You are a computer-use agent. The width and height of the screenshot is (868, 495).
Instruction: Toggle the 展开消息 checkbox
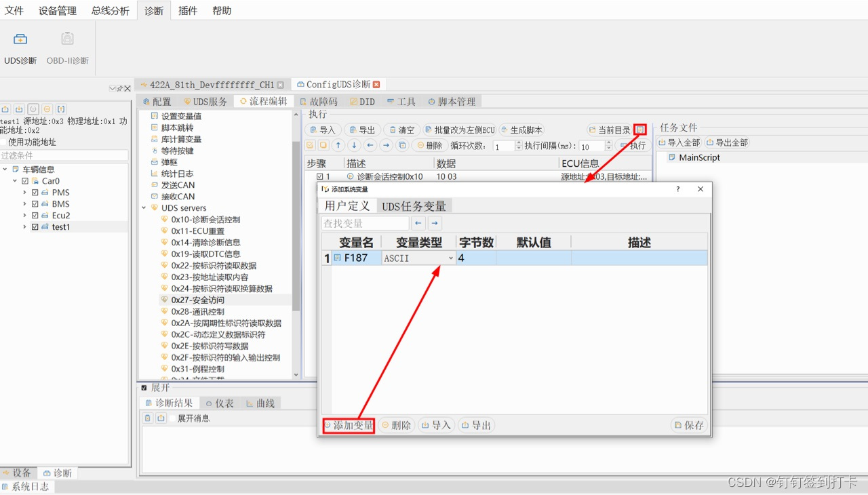(x=172, y=418)
